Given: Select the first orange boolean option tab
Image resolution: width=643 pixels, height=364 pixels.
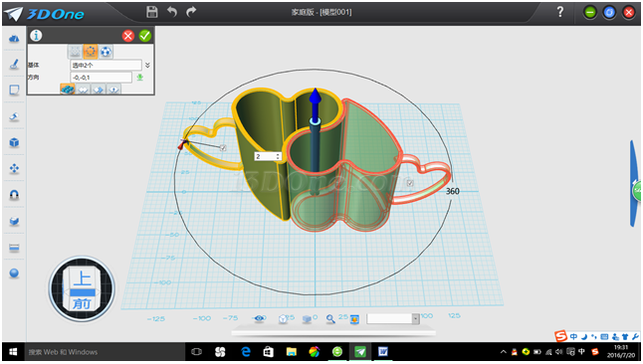Looking at the screenshot, I should coord(68,89).
